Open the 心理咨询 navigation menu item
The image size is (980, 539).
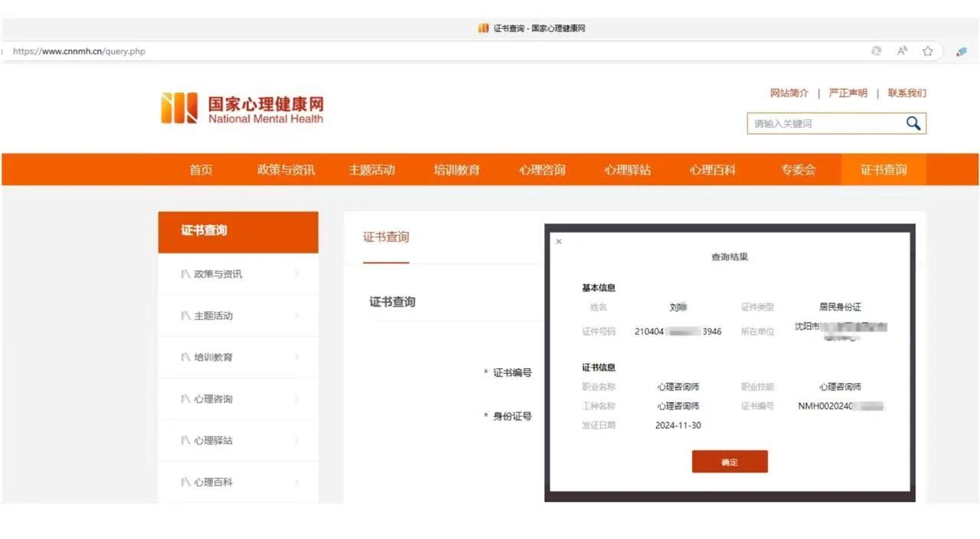click(x=542, y=170)
